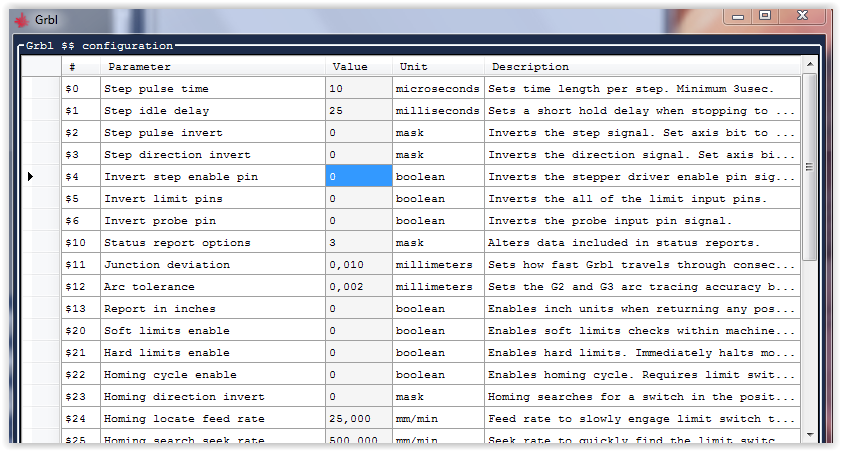The image size is (841, 451).
Task: Click the row selector arrow beside $4
Action: (x=30, y=176)
